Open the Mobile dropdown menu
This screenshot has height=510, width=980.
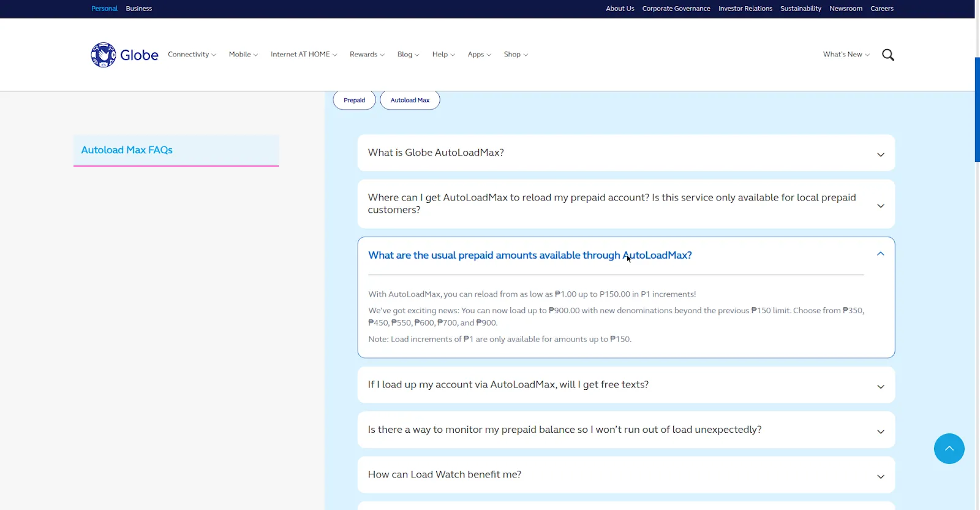coord(243,55)
